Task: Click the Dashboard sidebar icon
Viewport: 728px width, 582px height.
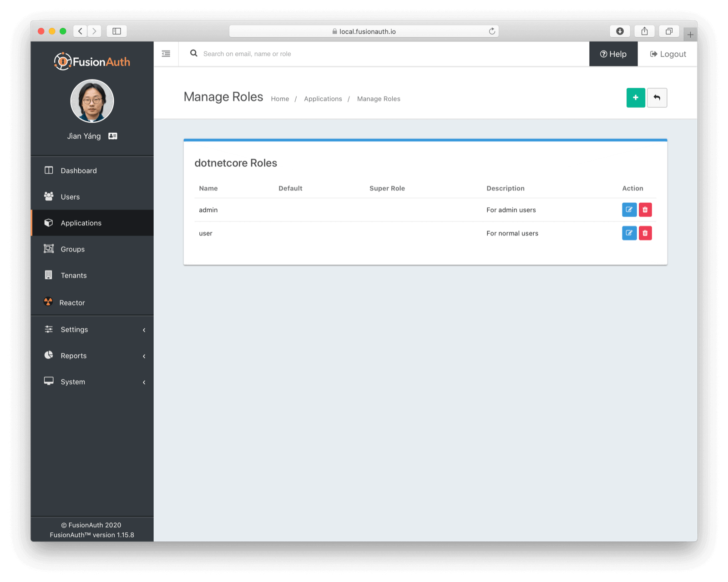Action: 49,170
